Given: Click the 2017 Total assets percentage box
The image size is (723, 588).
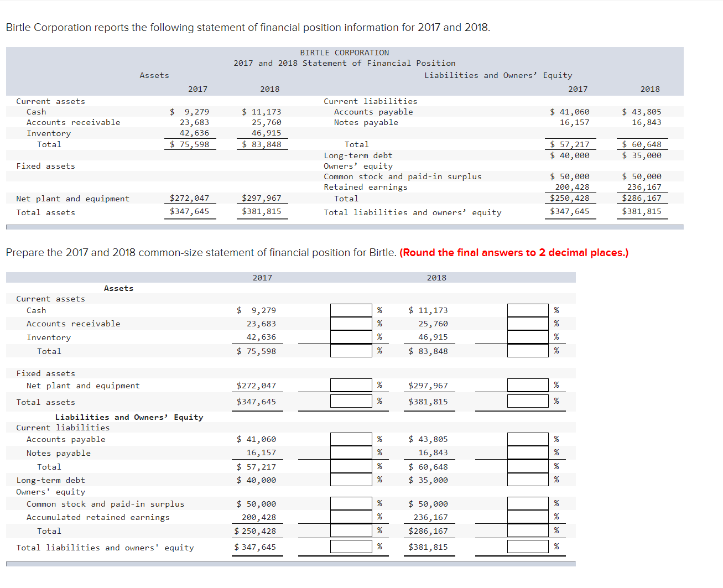Looking at the screenshot, I should 351,401.
